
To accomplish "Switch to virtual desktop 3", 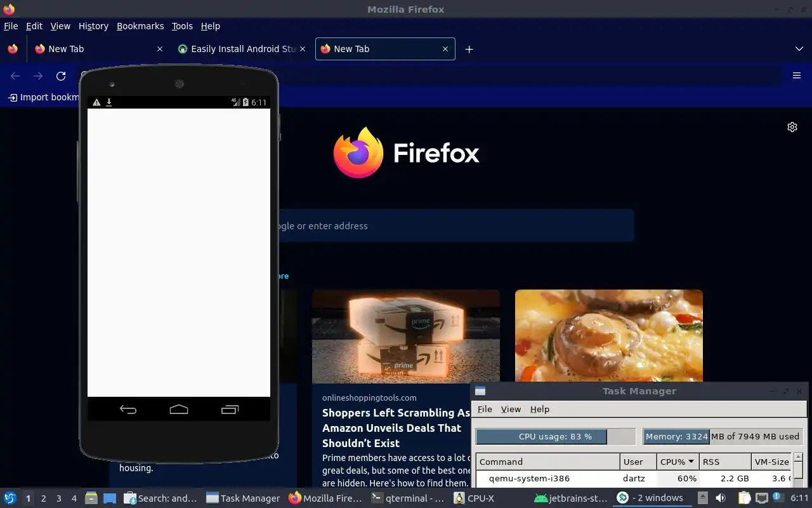I will 59,498.
